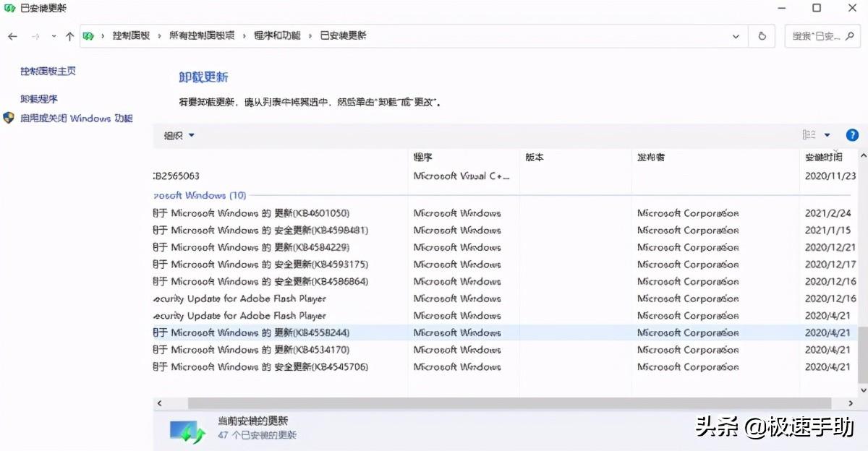Open the recent pages chevron beside forward arrow
The height and width of the screenshot is (451, 868).
pos(54,35)
